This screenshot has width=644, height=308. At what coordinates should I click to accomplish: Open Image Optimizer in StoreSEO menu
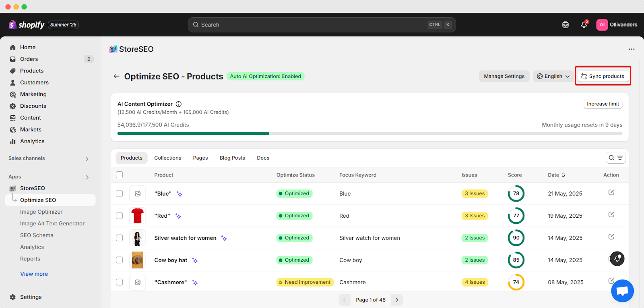[41, 212]
